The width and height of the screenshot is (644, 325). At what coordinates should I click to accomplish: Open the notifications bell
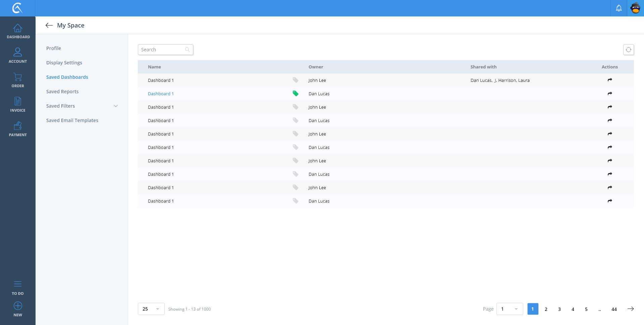(619, 8)
